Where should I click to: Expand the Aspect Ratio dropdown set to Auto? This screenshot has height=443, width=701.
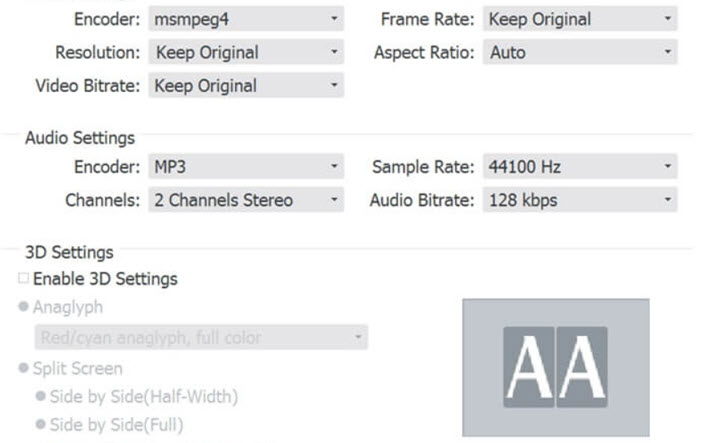[578, 53]
